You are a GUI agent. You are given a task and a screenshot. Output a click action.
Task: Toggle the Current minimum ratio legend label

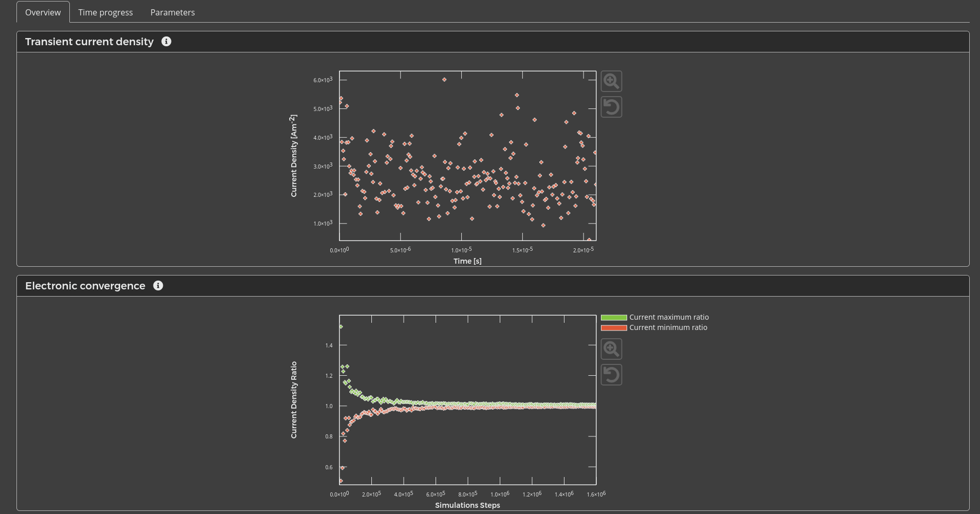(668, 327)
